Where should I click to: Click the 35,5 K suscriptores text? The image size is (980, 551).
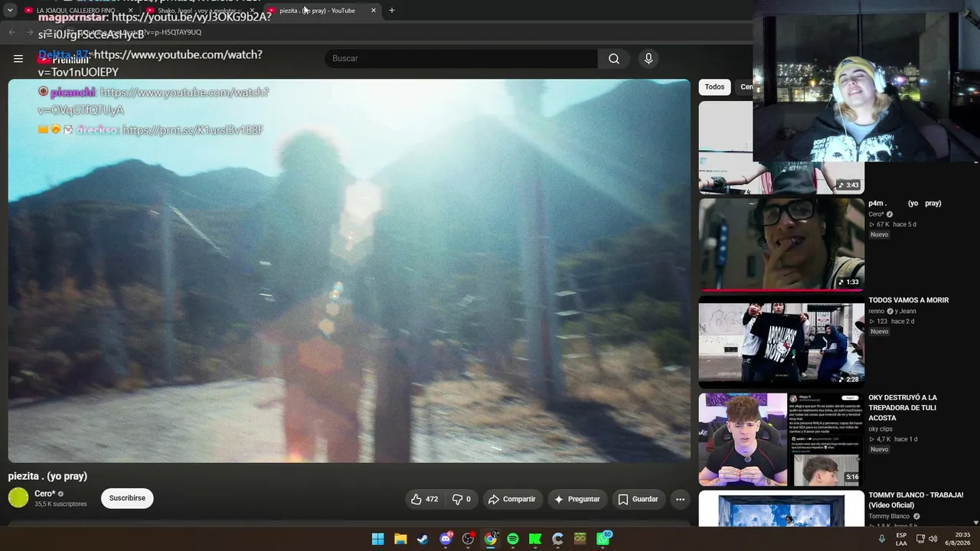pos(60,504)
